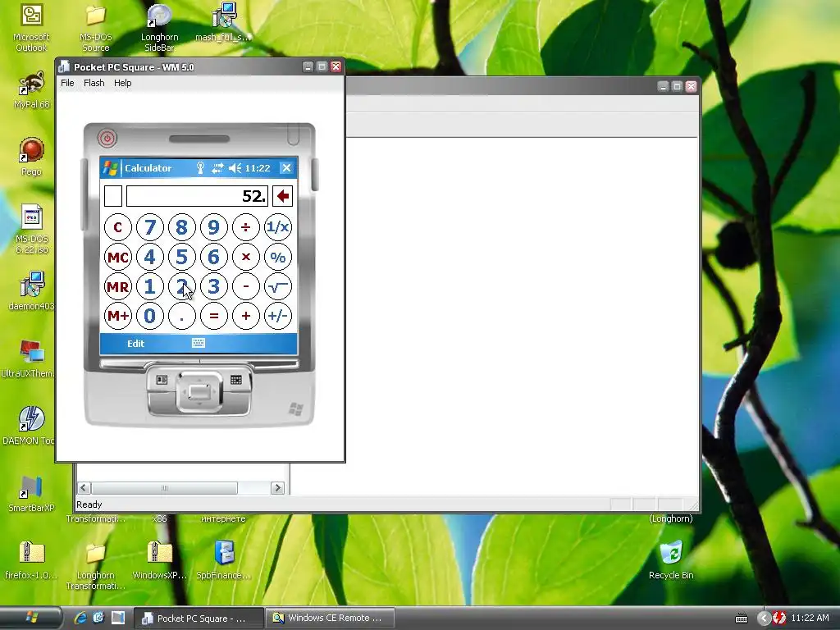Show the on-screen keyboard icon
This screenshot has height=630, width=840.
(199, 344)
